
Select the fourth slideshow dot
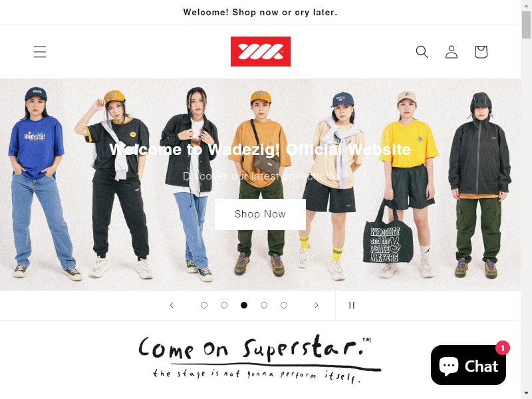pyautogui.click(x=264, y=305)
